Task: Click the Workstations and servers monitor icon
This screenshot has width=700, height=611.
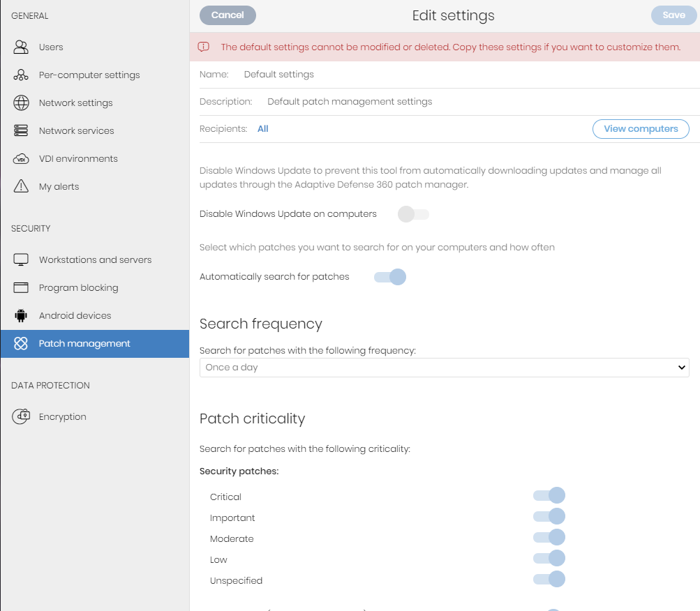Action: (21, 260)
